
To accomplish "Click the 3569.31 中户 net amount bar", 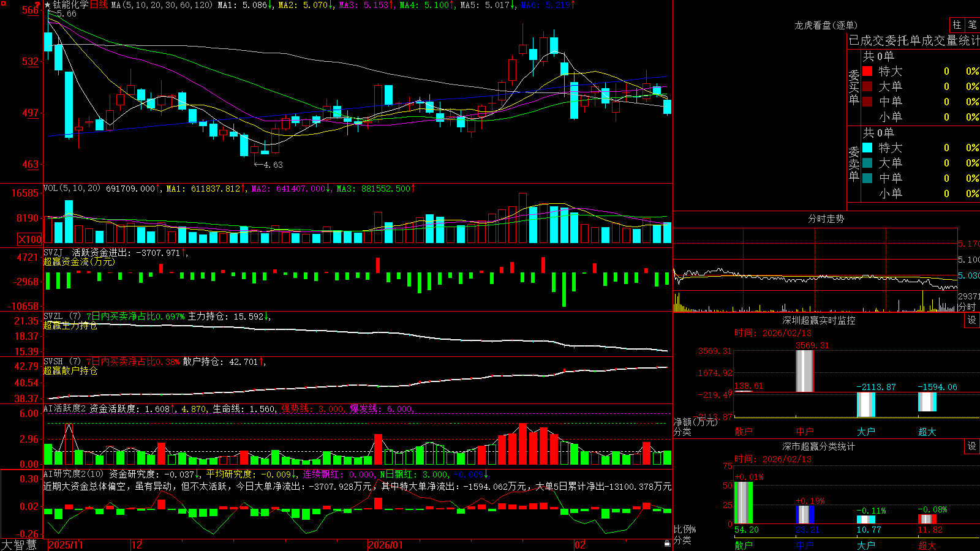I will click(x=805, y=371).
